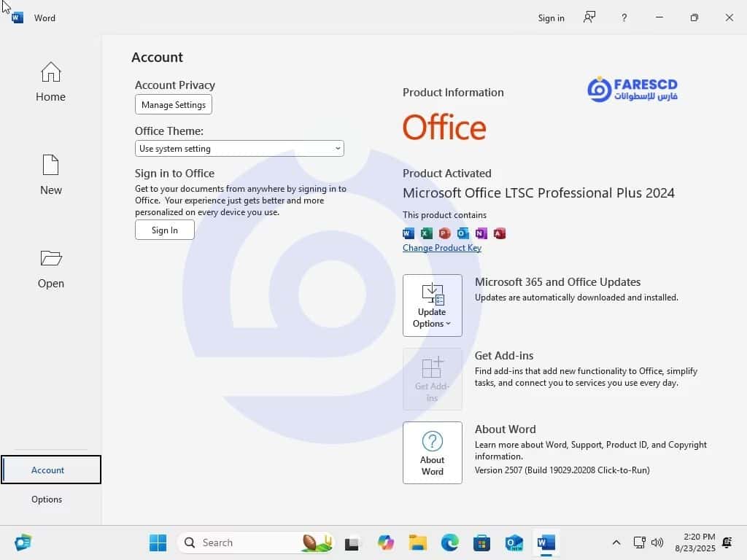Open the Home page in Word sidebar
747x560 pixels.
pyautogui.click(x=50, y=82)
